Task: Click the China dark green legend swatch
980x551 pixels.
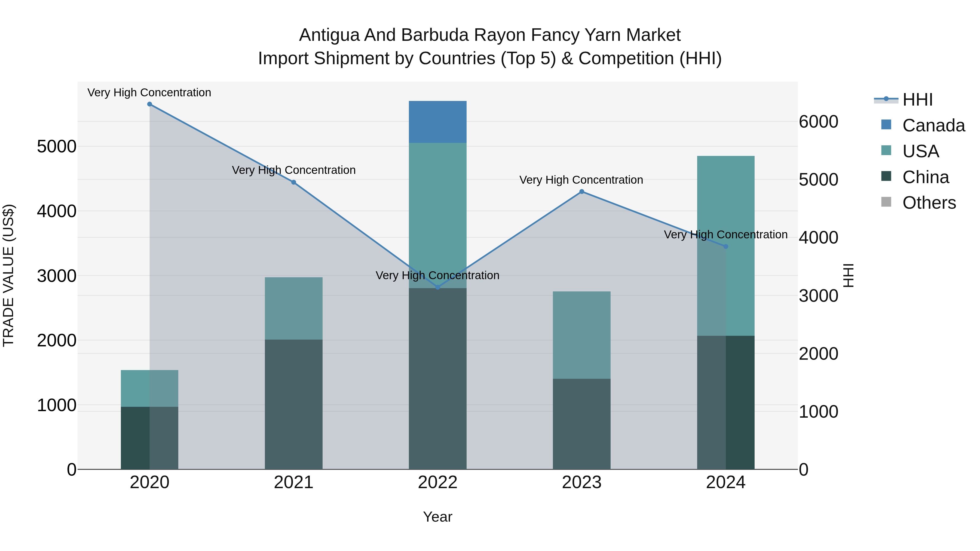Action: pos(886,176)
